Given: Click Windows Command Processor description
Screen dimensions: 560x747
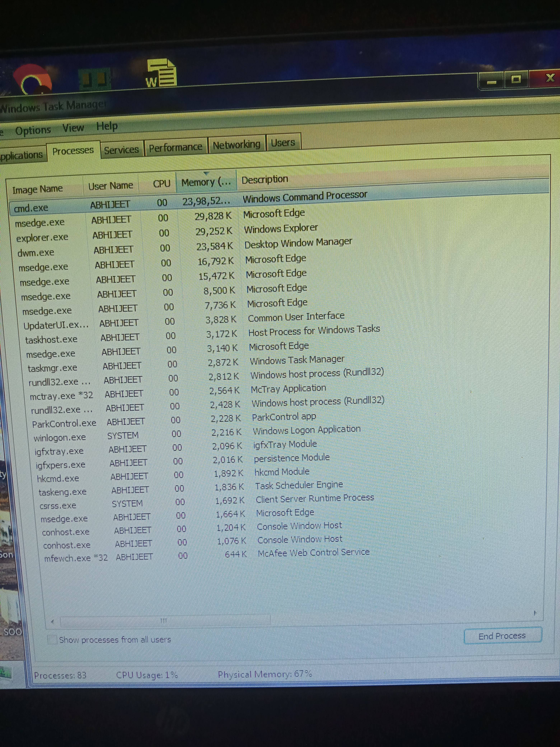Looking at the screenshot, I should coord(305,197).
